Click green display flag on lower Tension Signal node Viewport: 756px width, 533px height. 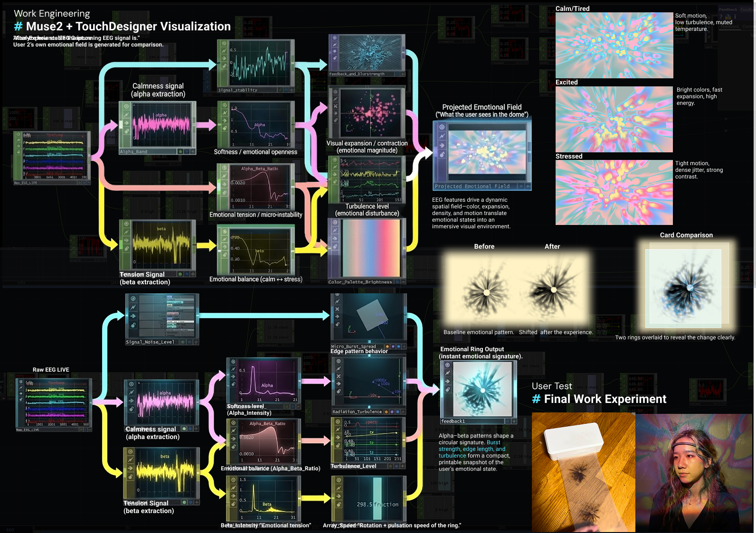tap(185, 502)
